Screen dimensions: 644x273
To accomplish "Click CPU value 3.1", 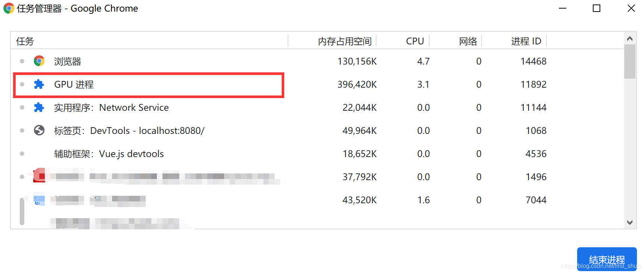I will [423, 84].
